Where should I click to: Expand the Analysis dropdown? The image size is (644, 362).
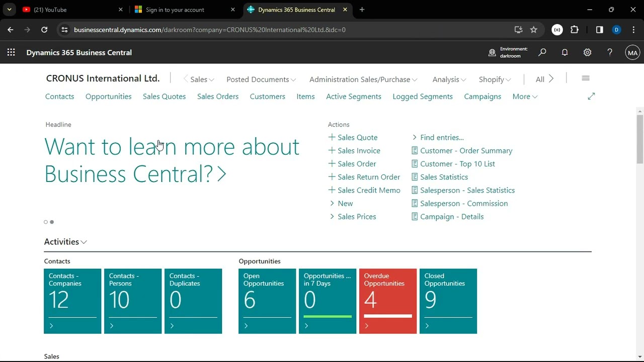tap(449, 79)
